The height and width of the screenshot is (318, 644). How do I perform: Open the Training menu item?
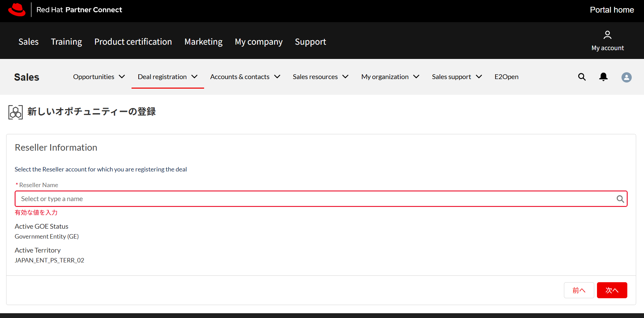66,42
